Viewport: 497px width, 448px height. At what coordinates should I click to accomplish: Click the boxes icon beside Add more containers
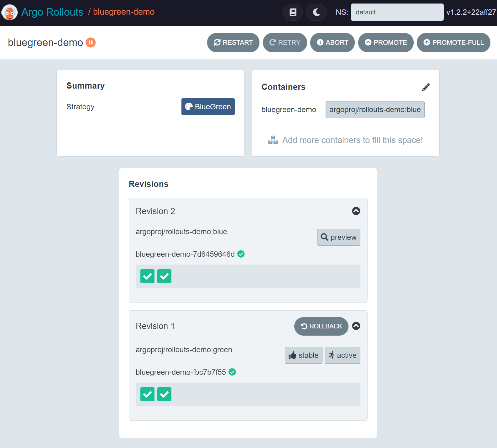273,140
